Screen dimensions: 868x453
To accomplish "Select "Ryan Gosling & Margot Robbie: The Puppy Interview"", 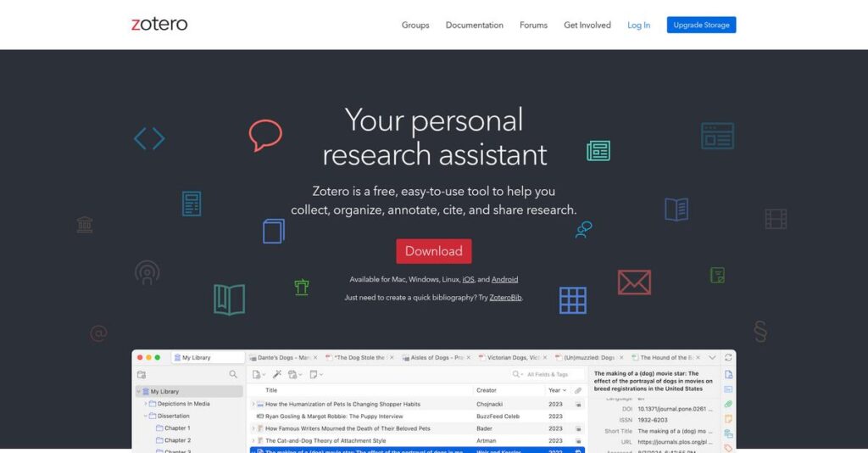I will [334, 417].
